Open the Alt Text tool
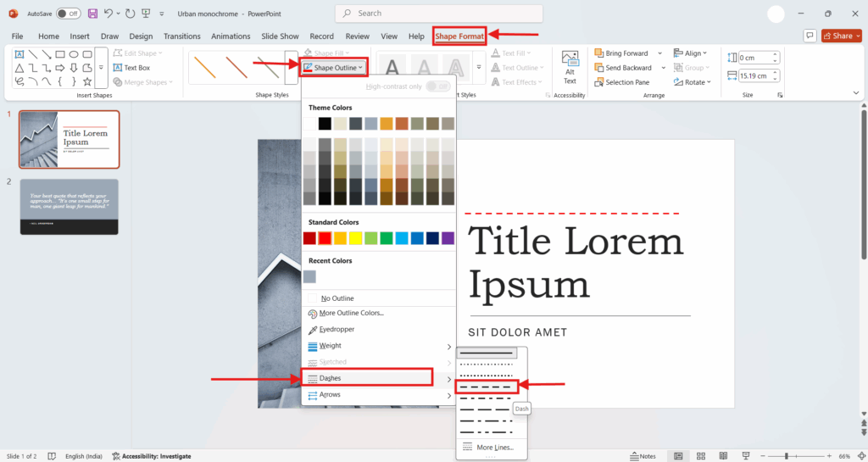Image resolution: width=868 pixels, height=462 pixels. pyautogui.click(x=570, y=67)
